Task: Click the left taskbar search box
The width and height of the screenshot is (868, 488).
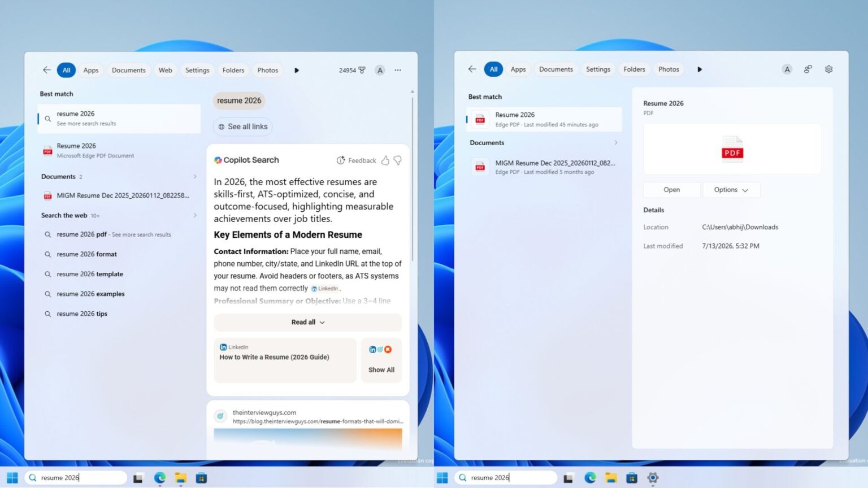Action: (76, 478)
